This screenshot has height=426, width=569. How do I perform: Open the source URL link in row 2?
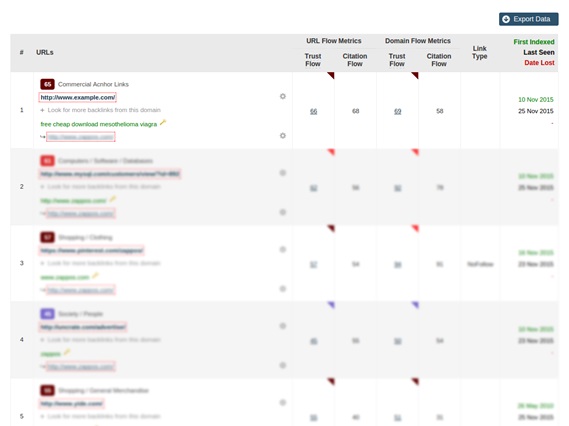pos(110,174)
